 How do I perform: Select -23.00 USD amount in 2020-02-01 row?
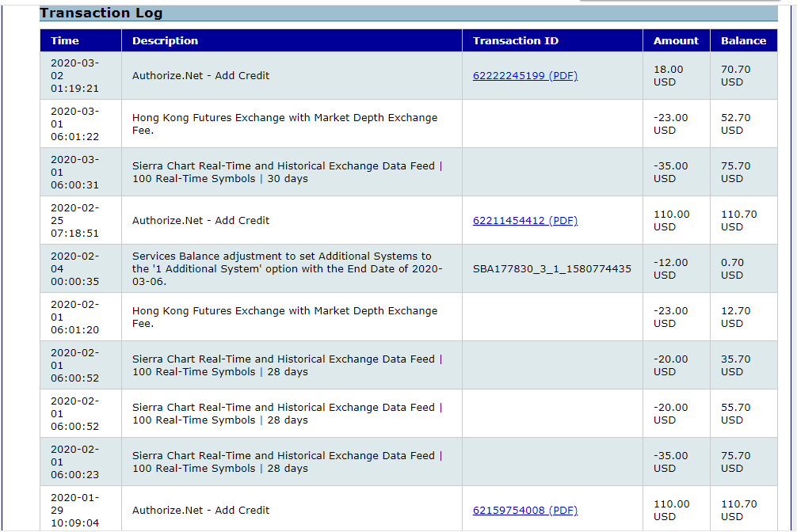[670, 317]
